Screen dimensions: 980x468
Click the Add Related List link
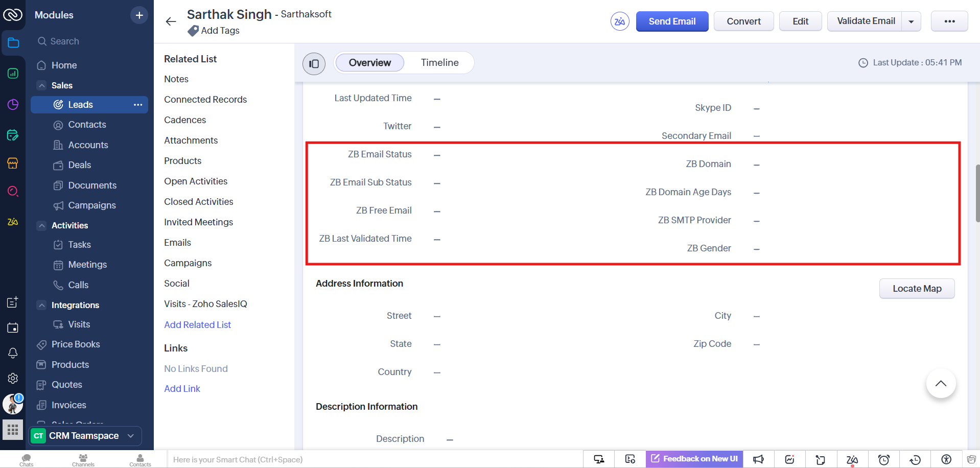pyautogui.click(x=197, y=325)
